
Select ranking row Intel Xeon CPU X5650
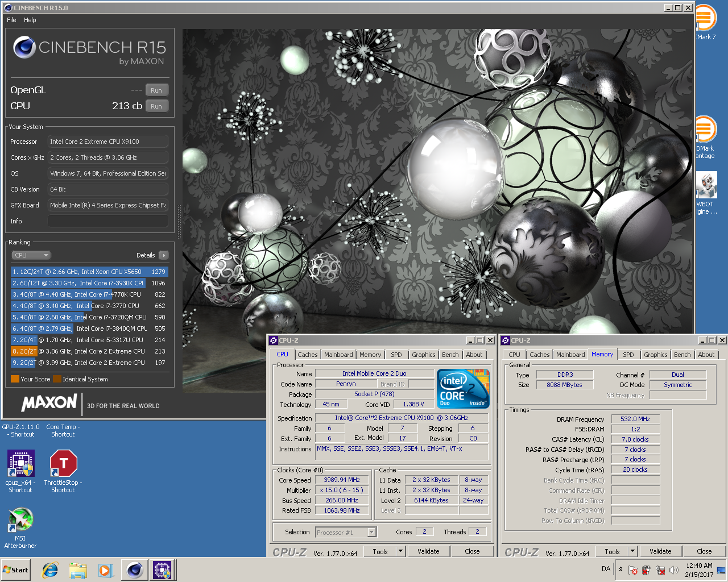click(89, 272)
